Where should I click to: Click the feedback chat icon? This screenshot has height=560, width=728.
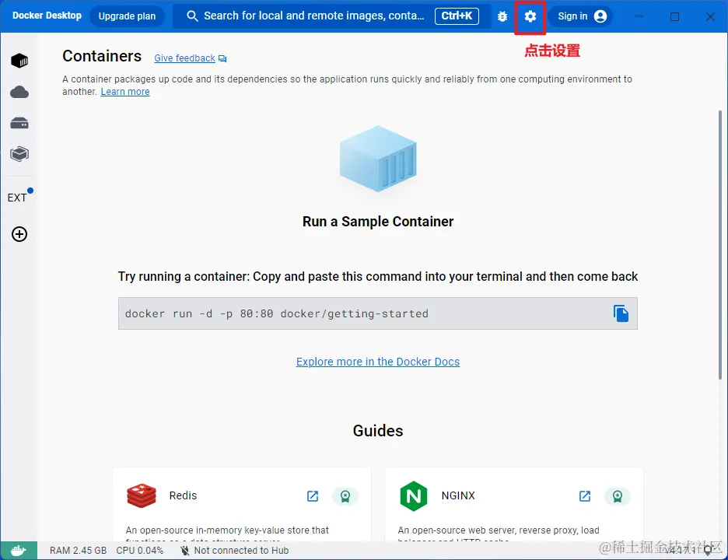click(x=222, y=58)
